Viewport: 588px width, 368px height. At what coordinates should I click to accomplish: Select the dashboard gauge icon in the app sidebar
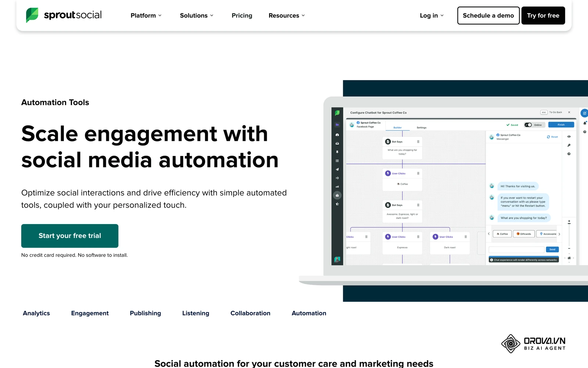click(337, 135)
